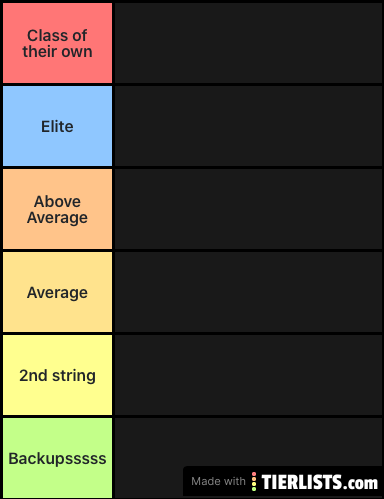Select the 'Made with' text
This screenshot has width=384, height=499.
tap(218, 481)
